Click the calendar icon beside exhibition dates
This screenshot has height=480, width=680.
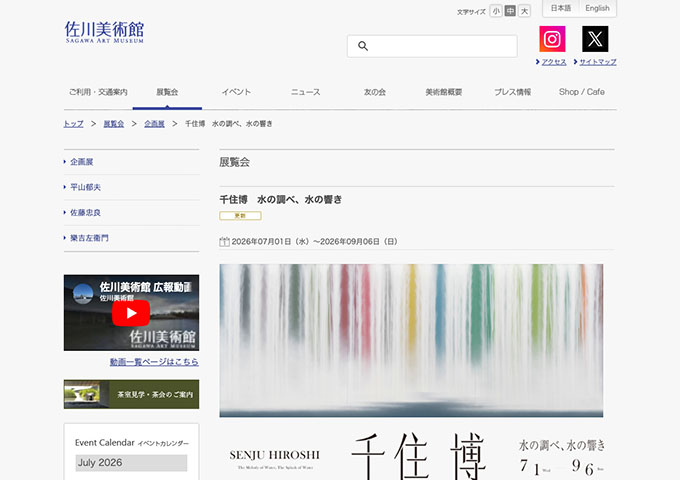pyautogui.click(x=224, y=242)
